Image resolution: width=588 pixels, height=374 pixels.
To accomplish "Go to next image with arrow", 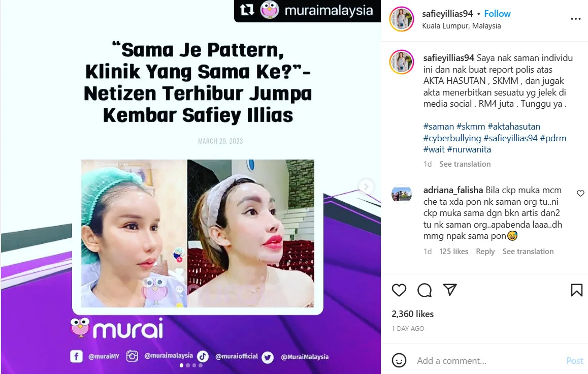I will (366, 186).
